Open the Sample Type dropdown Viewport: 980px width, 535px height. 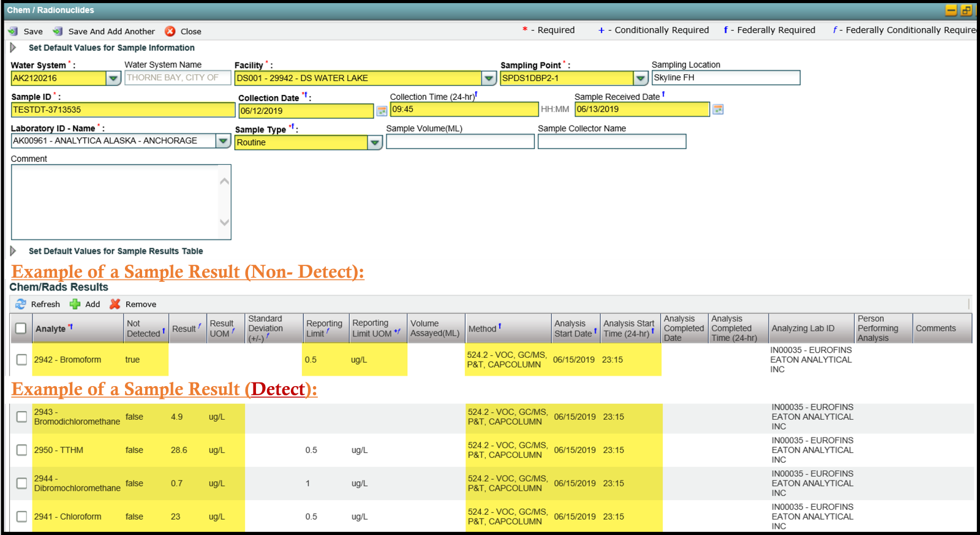click(374, 143)
